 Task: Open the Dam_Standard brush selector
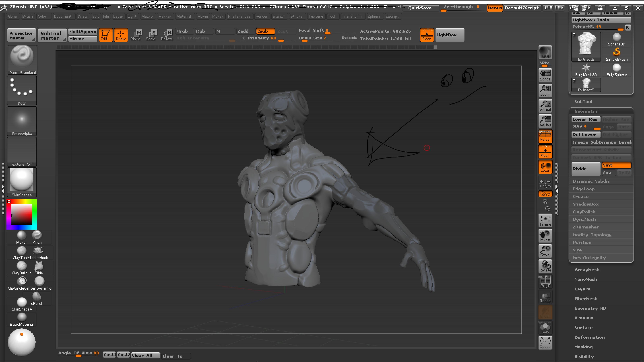22,60
